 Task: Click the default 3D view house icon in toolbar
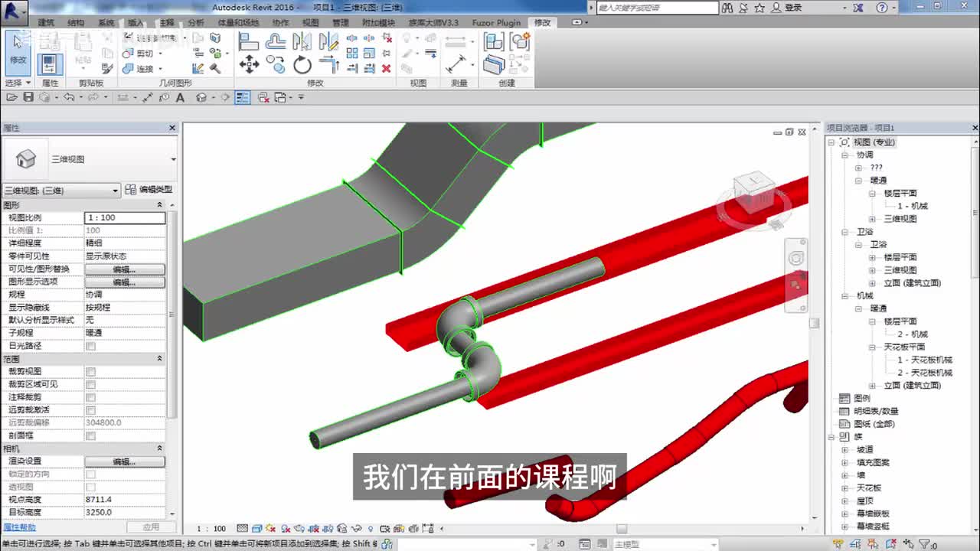[201, 97]
